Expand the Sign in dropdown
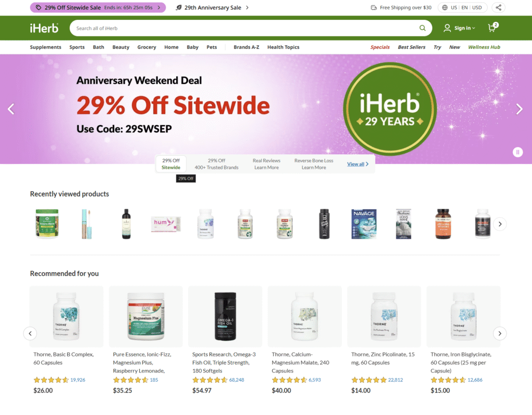This screenshot has width=532, height=415. point(459,28)
